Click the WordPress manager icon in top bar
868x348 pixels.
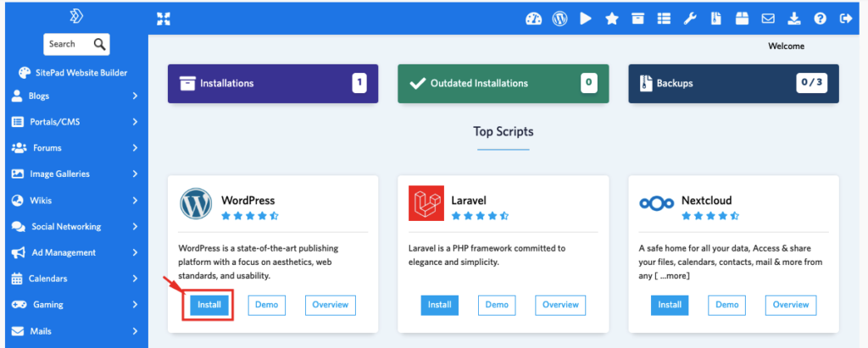pyautogui.click(x=559, y=19)
